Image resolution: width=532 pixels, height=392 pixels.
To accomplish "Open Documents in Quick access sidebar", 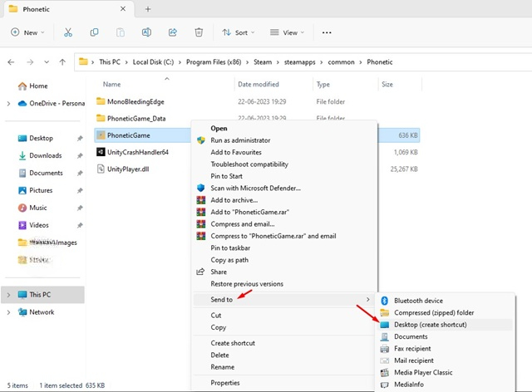I will coord(41,173).
